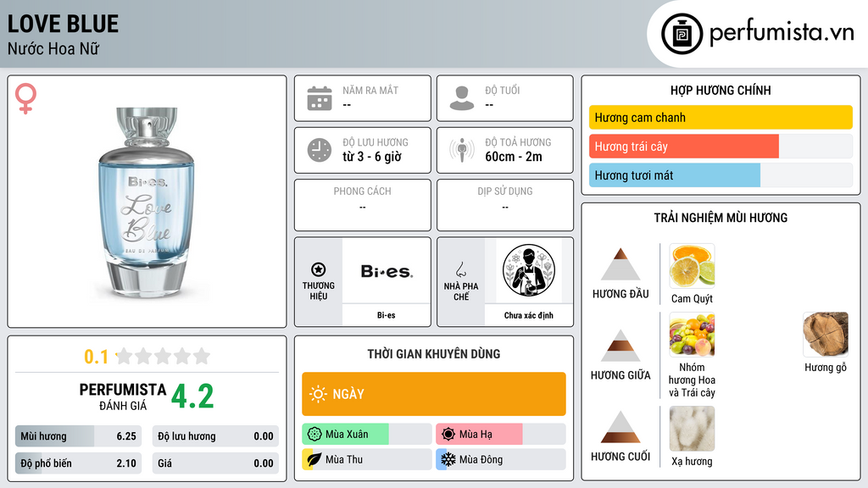Click the LOVE BLUE title

pos(63,24)
